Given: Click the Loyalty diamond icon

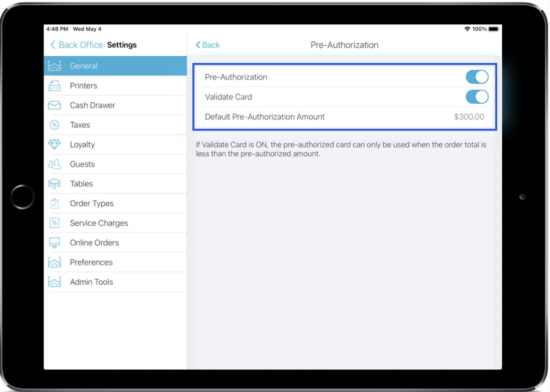Looking at the screenshot, I should coord(54,144).
